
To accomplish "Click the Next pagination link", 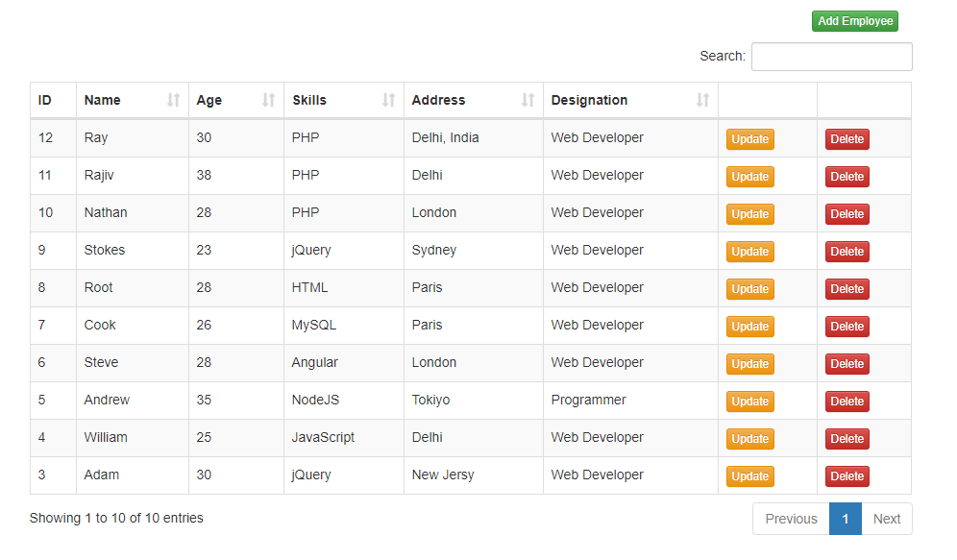I will [886, 519].
